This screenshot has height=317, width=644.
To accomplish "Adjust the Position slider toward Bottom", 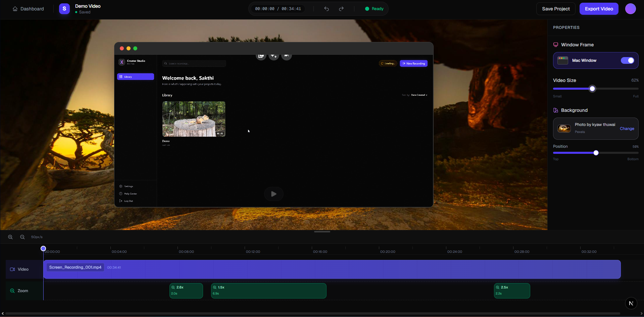I will pos(596,153).
